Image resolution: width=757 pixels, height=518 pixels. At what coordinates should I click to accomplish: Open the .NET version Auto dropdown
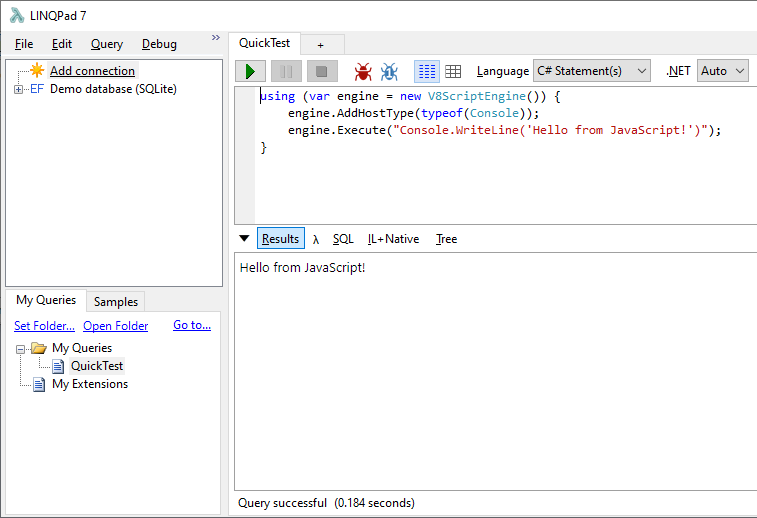click(722, 71)
